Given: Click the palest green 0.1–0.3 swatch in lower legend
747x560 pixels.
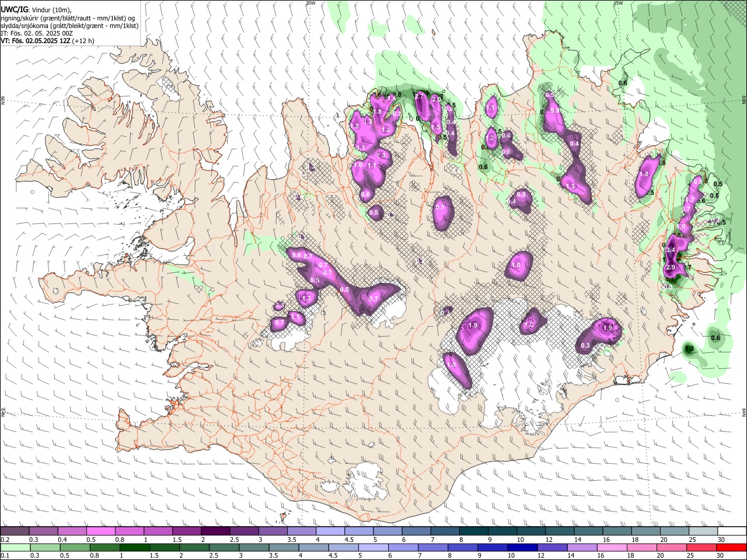Looking at the screenshot, I should pos(15,547).
